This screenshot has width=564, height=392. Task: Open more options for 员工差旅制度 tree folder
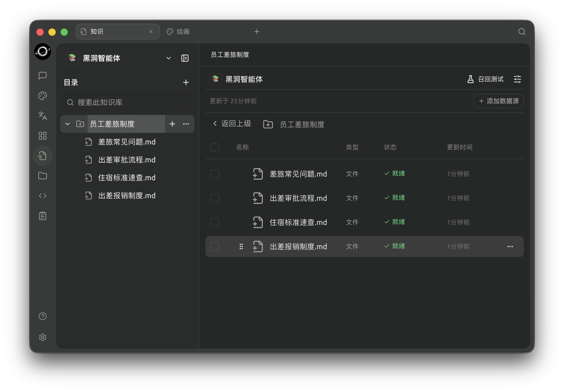(x=186, y=124)
